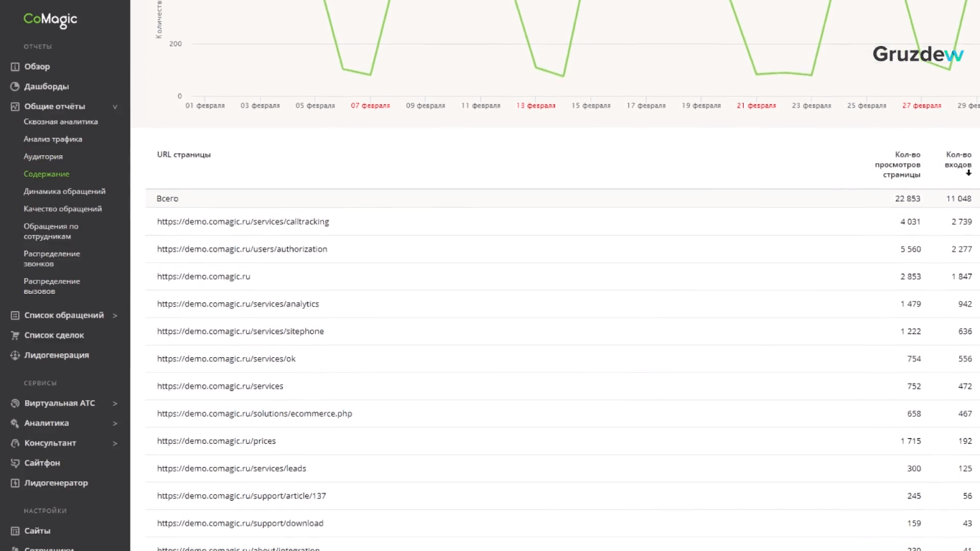The height and width of the screenshot is (551, 980).
Task: Click the Сайтфон phone icon
Action: click(x=14, y=463)
